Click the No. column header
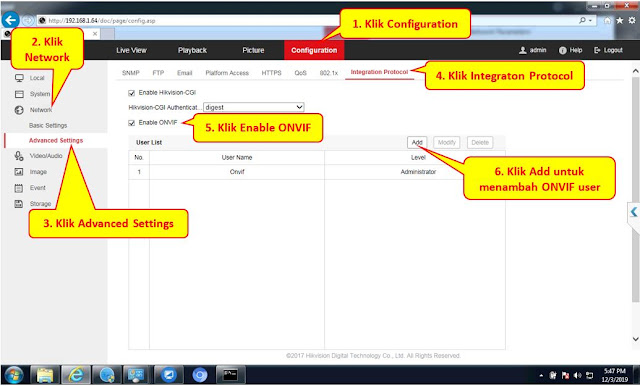This screenshot has height=386, width=640. 139,158
